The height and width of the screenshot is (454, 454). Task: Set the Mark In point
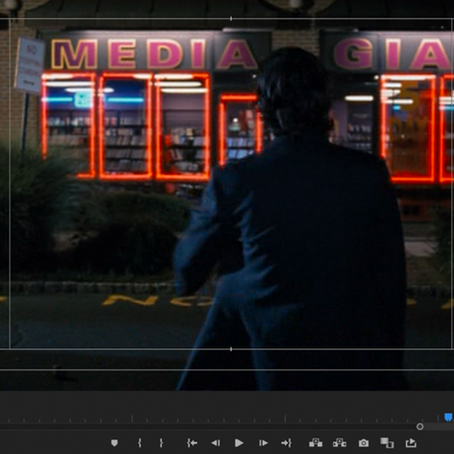point(140,443)
